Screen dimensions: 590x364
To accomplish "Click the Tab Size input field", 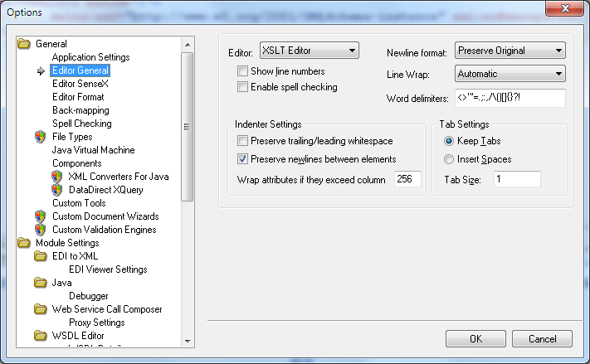I will [x=516, y=179].
